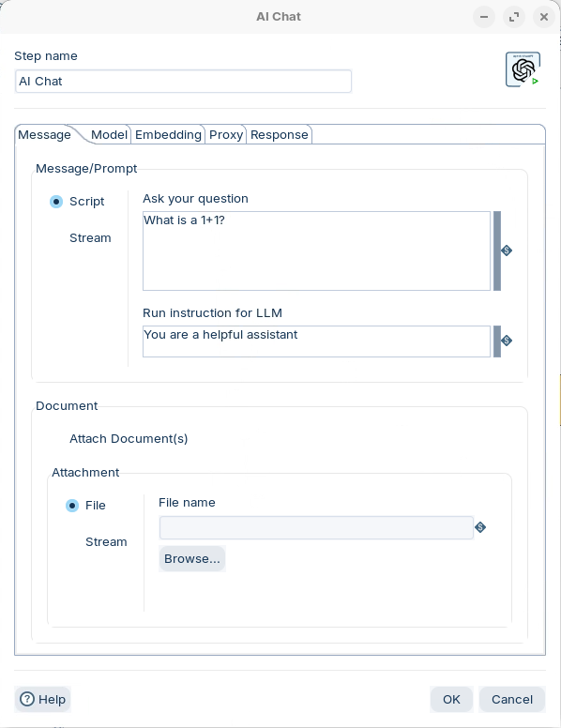Select the File attachment radio button

[x=72, y=505]
